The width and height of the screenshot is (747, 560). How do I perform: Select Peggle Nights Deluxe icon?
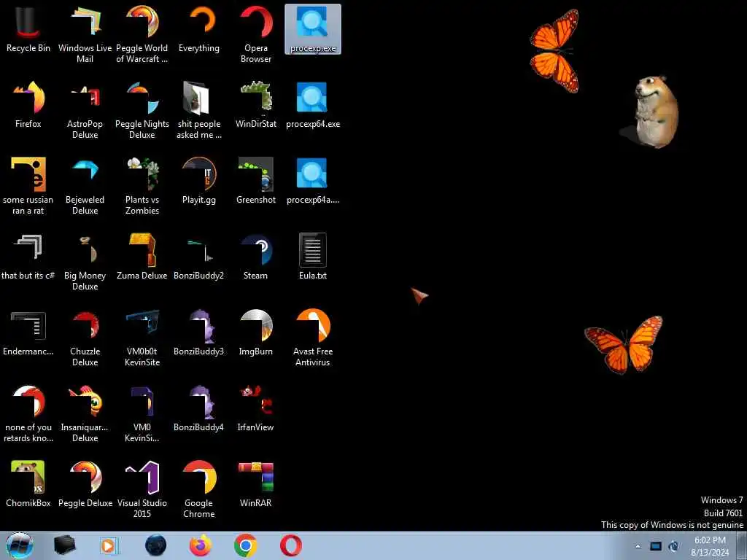click(x=142, y=110)
